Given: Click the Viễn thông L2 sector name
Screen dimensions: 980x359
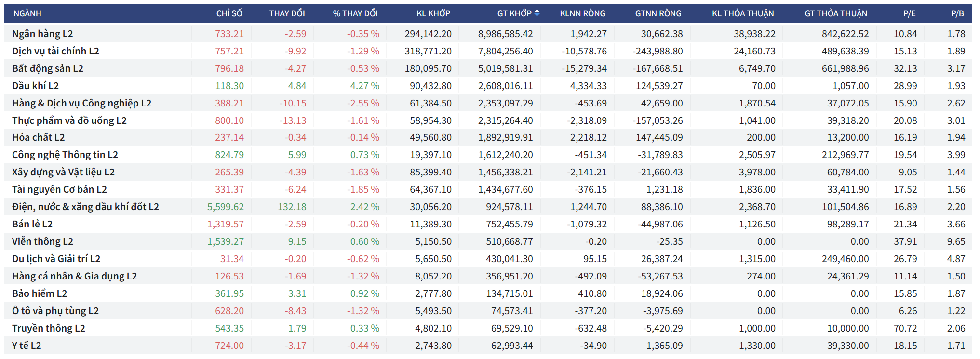Looking at the screenshot, I should 42,241.
